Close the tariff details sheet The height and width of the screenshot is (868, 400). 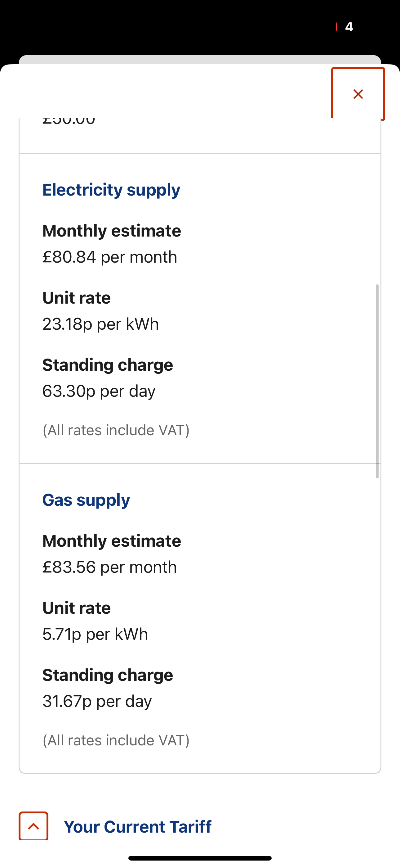pyautogui.click(x=358, y=94)
